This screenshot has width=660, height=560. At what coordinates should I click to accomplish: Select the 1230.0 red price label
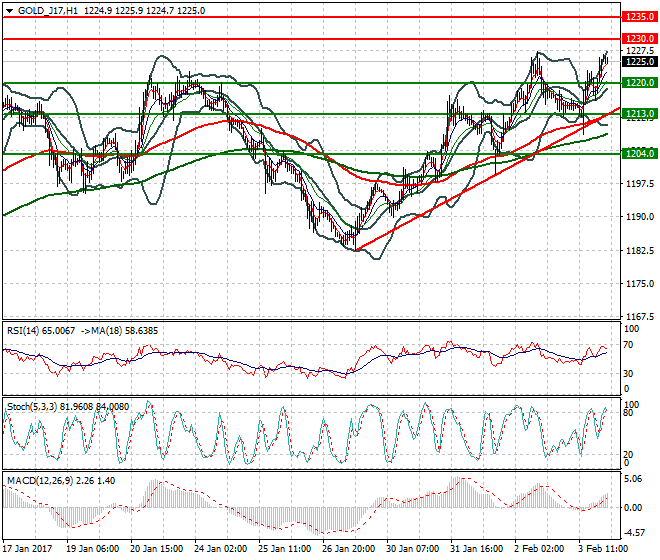640,39
